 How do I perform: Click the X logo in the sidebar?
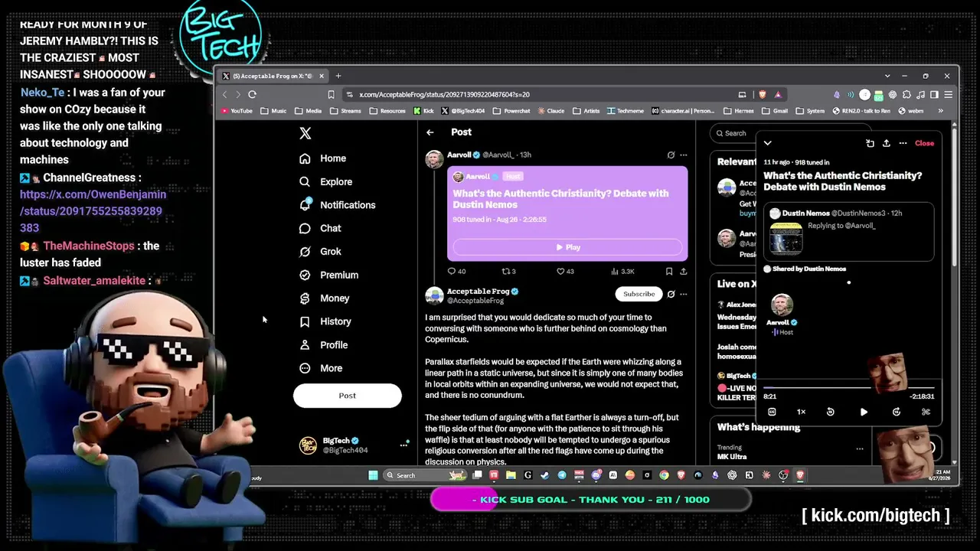coord(305,133)
